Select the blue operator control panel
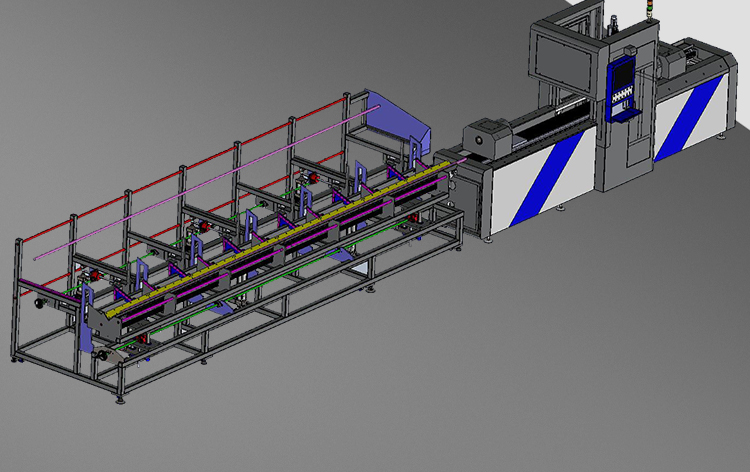 click(622, 77)
